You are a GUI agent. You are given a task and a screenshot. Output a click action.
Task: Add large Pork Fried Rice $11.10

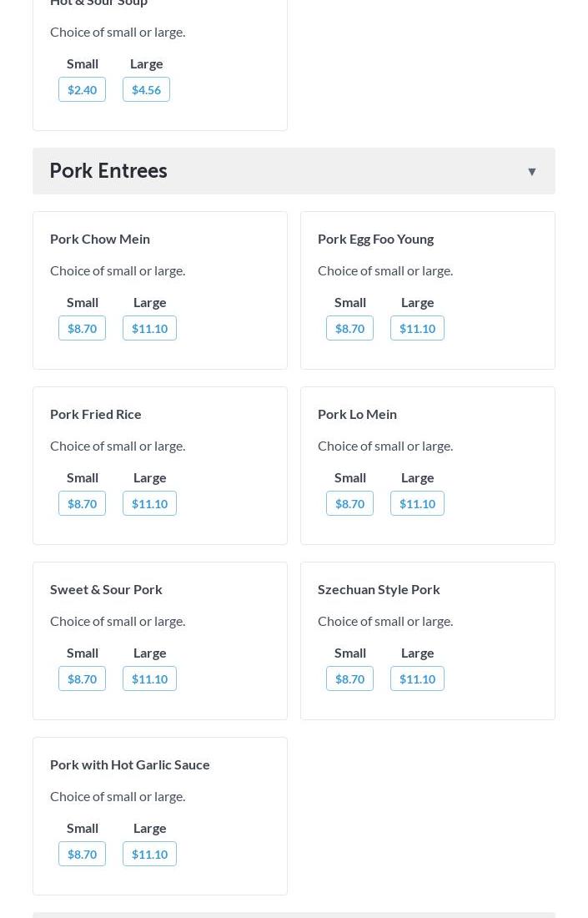tap(149, 503)
